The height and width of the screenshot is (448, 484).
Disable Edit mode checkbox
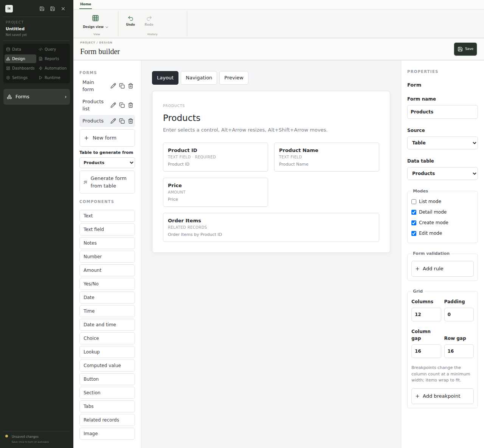(414, 233)
